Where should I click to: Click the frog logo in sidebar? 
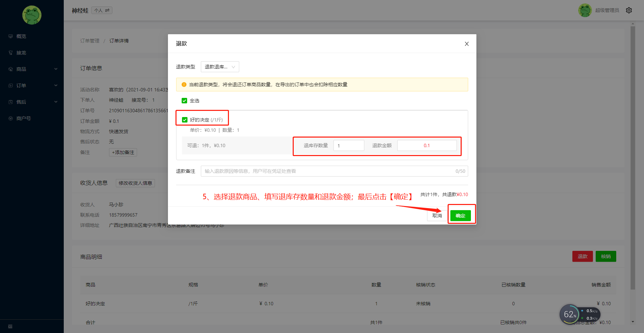click(x=32, y=15)
